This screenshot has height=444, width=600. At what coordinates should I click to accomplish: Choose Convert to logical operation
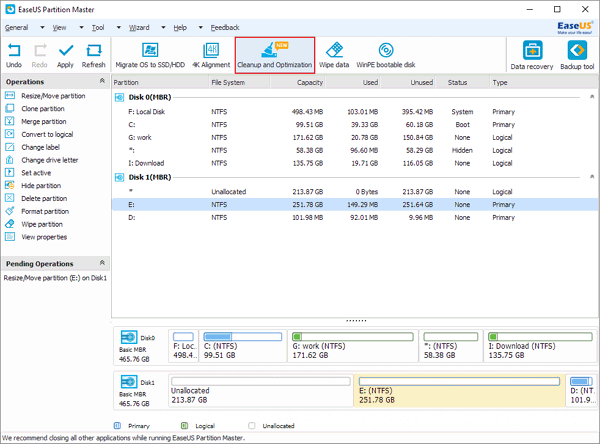pyautogui.click(x=39, y=134)
